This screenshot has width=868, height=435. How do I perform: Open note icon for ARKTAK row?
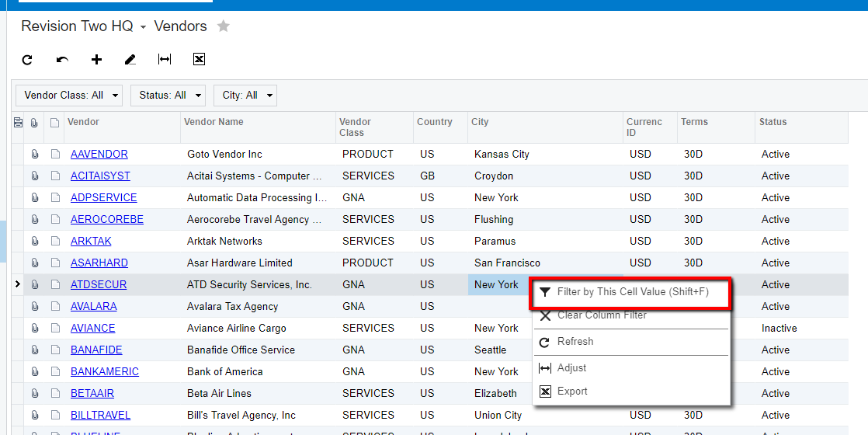(x=55, y=241)
